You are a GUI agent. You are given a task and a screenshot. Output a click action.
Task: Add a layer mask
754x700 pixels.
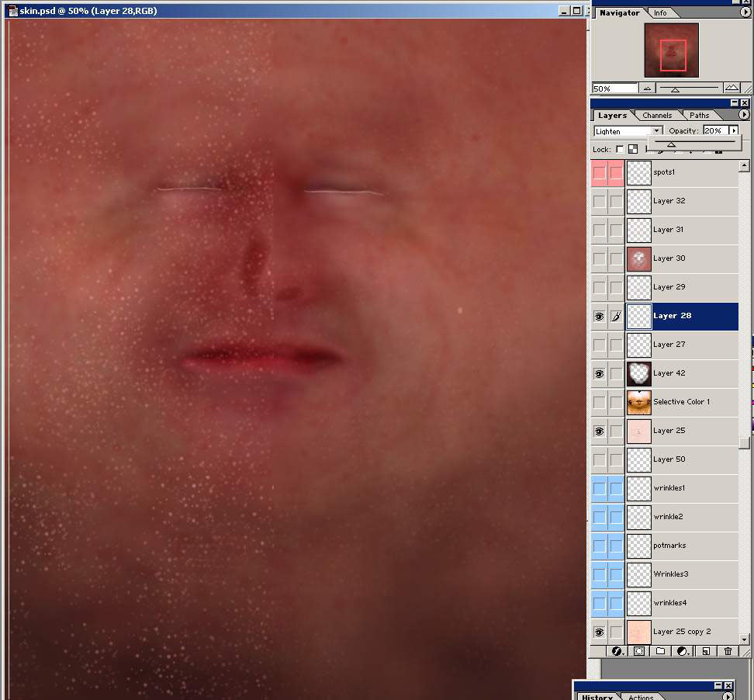point(639,652)
